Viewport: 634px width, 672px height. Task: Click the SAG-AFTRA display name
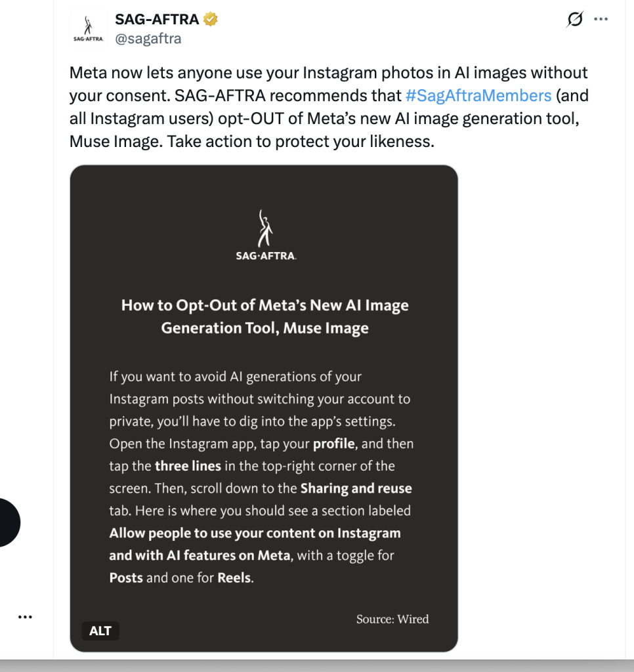click(x=157, y=19)
